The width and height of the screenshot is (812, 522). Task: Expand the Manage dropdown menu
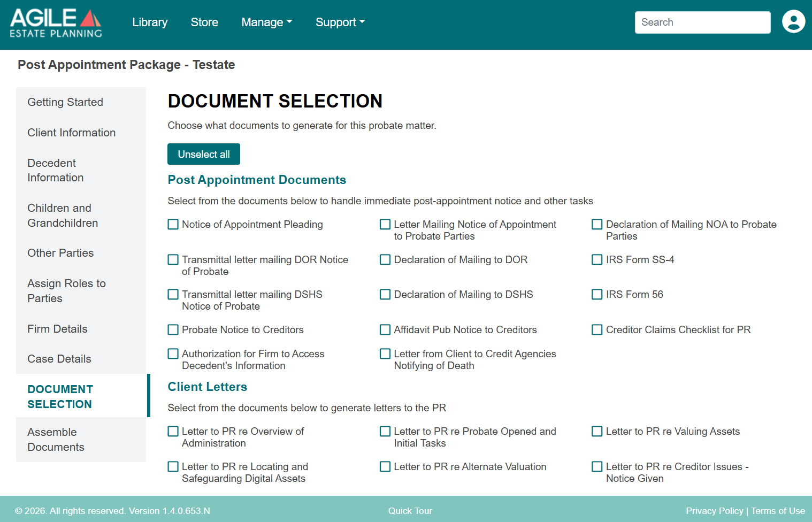point(267,22)
